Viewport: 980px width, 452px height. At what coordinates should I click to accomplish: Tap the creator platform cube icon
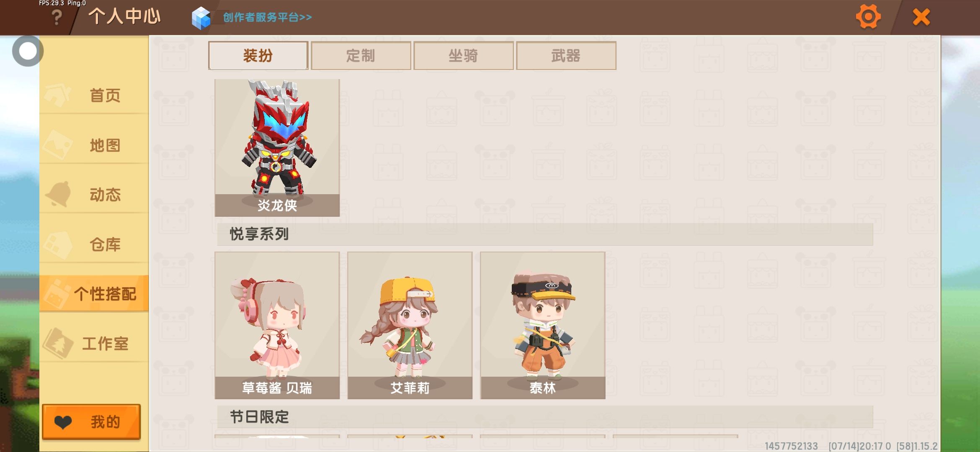[201, 18]
